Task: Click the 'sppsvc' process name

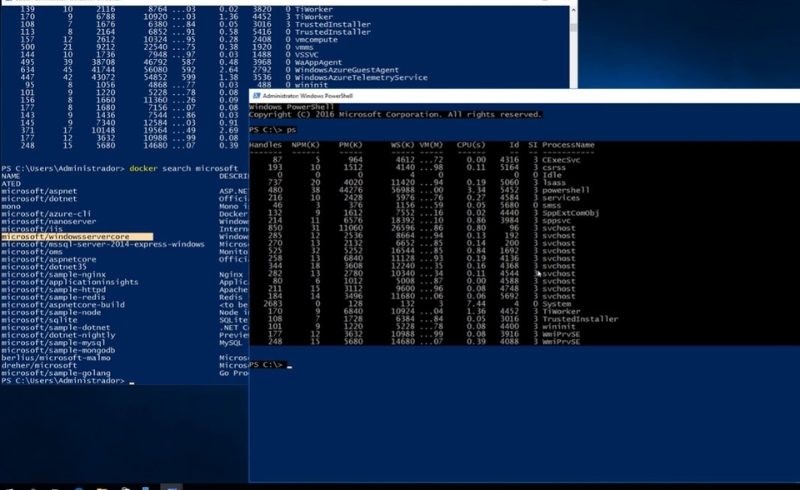Action: point(556,220)
